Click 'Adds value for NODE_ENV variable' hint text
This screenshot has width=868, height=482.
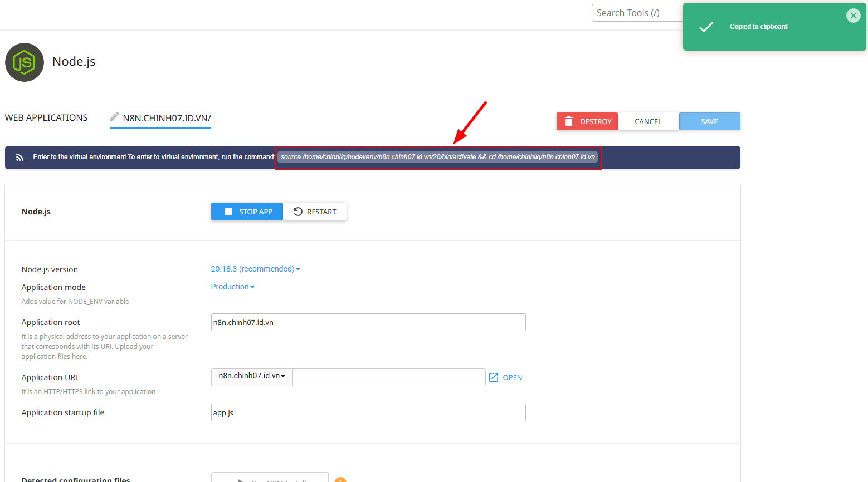click(x=75, y=302)
